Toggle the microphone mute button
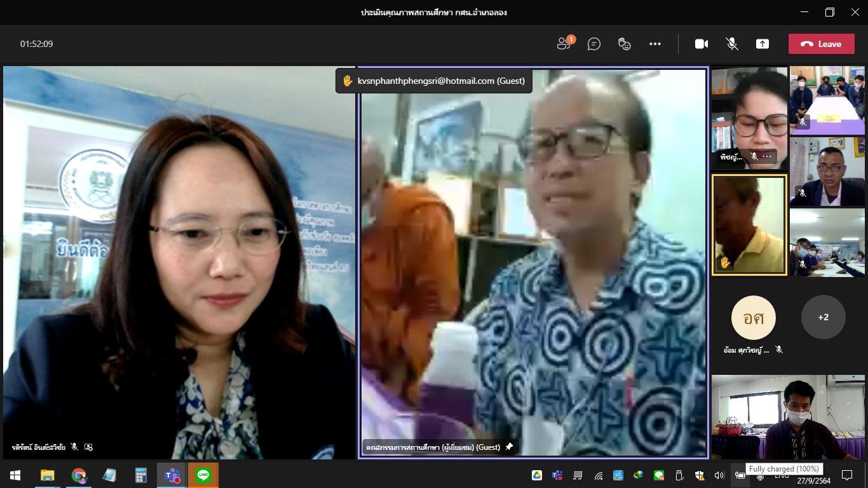Image resolution: width=868 pixels, height=488 pixels. (732, 44)
